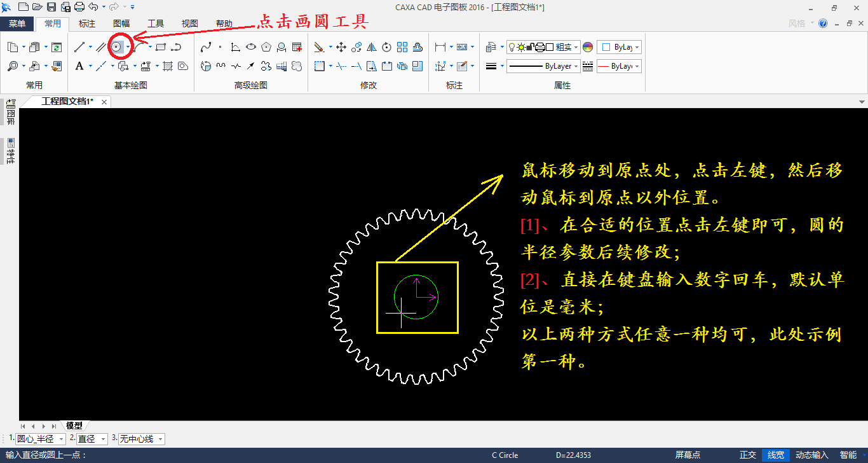Click the Extend tool in Modify group

tap(356, 66)
